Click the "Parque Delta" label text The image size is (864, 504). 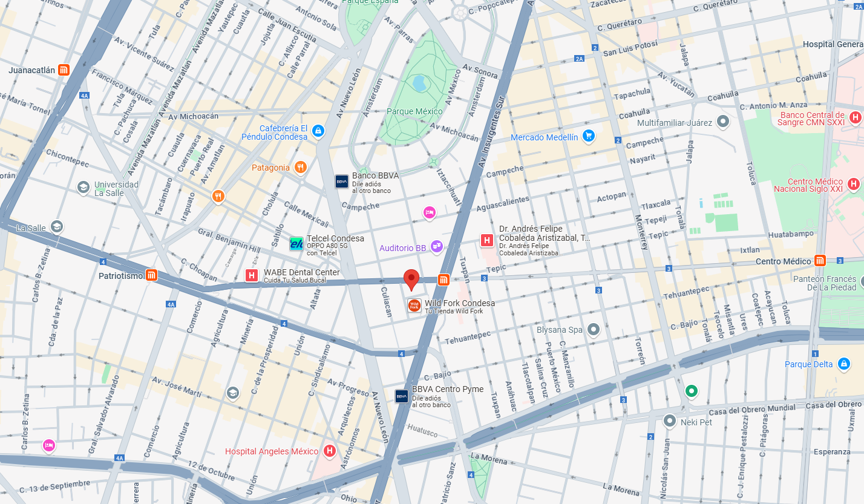pos(809,364)
